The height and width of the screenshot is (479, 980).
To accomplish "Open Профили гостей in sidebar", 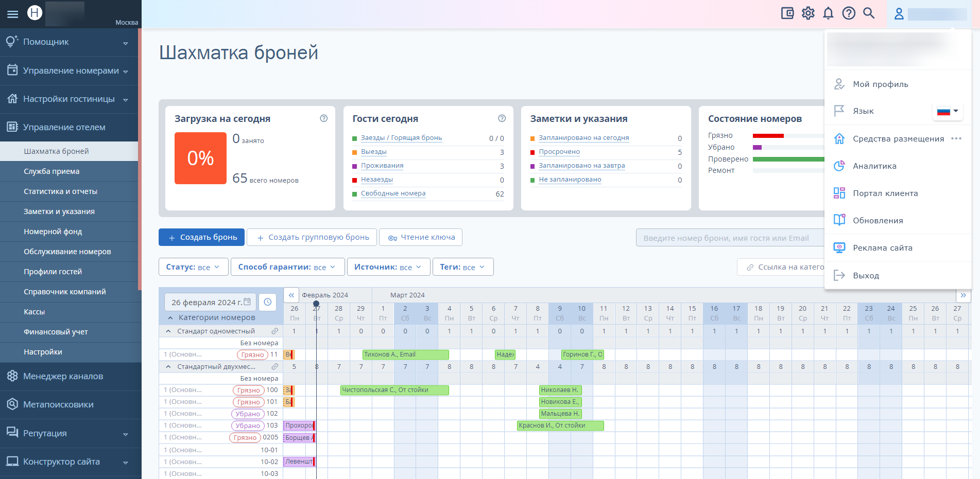I will [x=69, y=272].
